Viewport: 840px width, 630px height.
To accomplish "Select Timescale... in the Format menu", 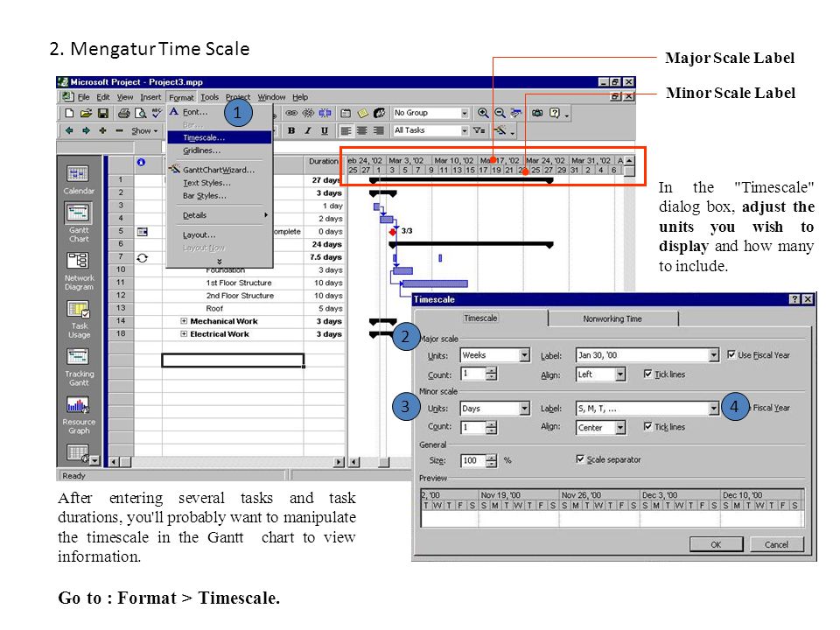I will (220, 137).
